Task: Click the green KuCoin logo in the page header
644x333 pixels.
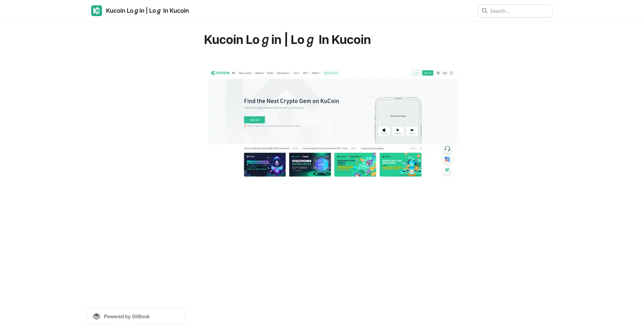Action: [97, 11]
